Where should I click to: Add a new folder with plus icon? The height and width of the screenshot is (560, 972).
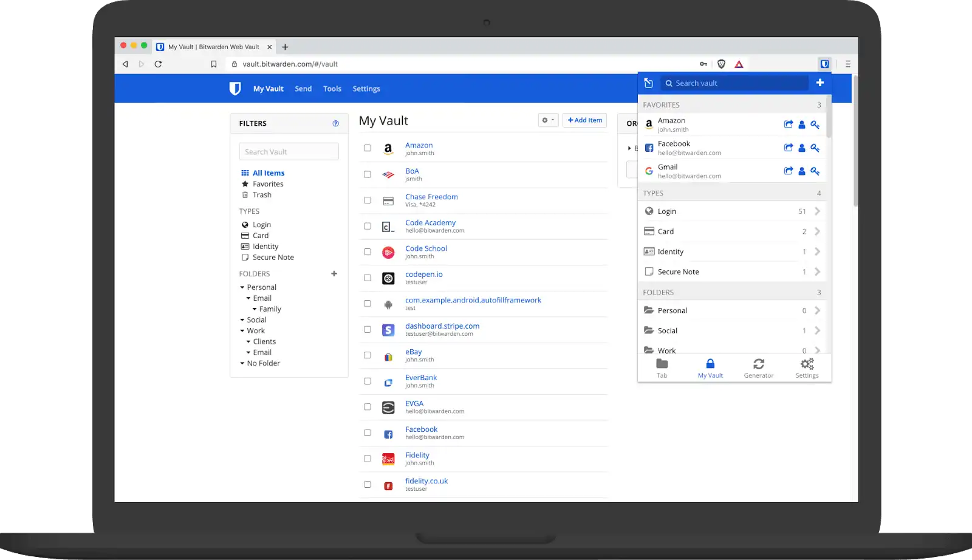click(x=334, y=274)
